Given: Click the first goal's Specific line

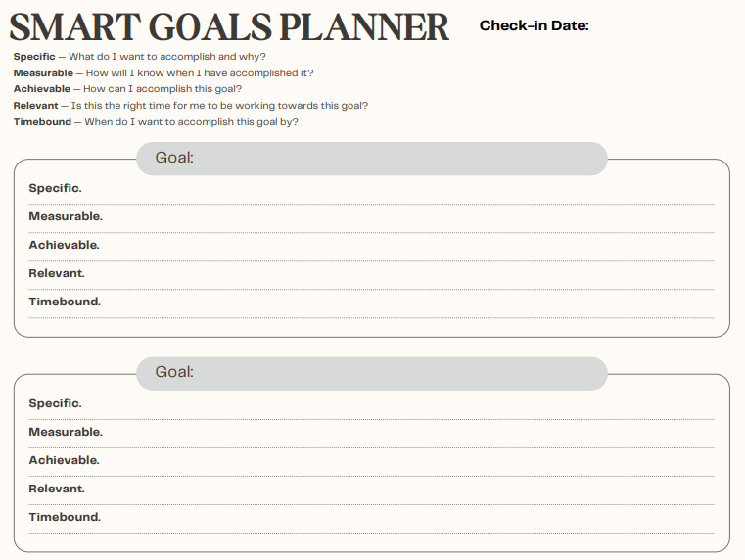Looking at the screenshot, I should [372, 191].
